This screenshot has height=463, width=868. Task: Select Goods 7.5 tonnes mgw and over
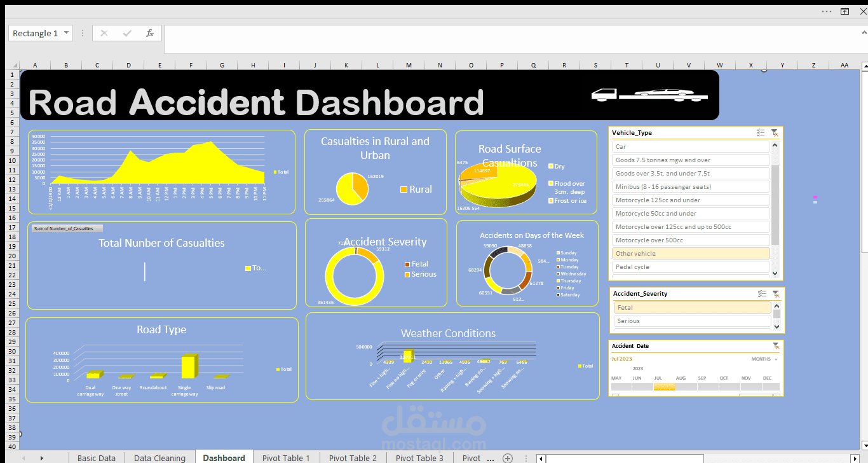coord(691,160)
